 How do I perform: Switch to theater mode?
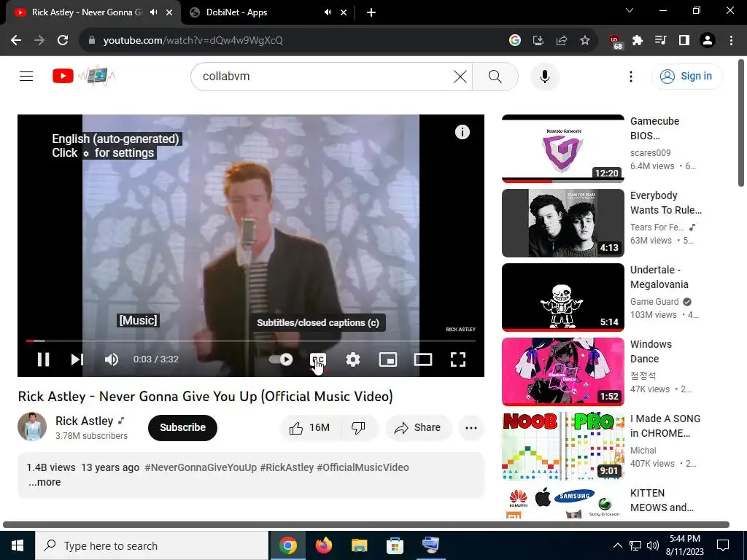(423, 359)
